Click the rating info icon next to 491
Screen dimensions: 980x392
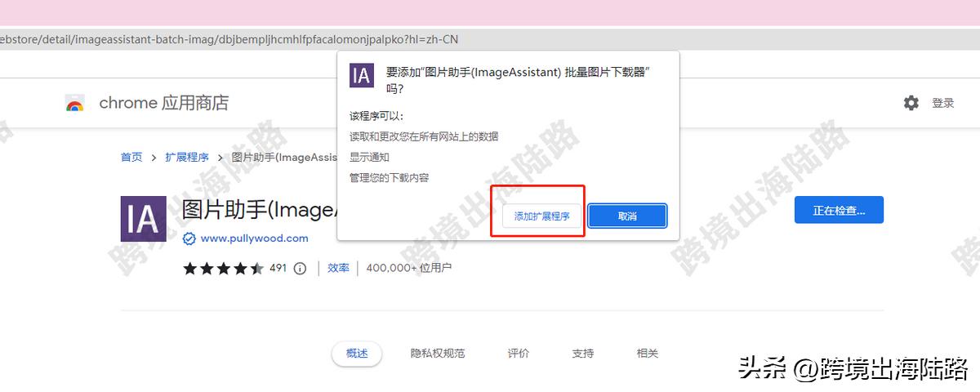pos(300,268)
